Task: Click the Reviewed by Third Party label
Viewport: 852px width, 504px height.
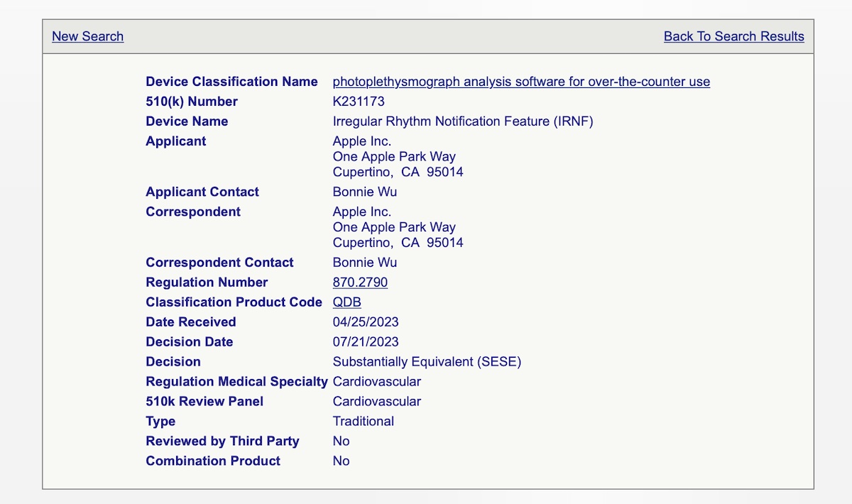Action: point(222,442)
